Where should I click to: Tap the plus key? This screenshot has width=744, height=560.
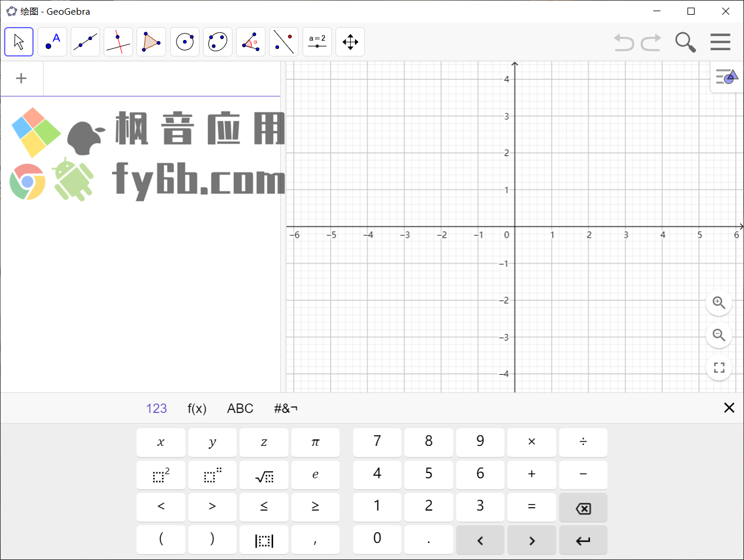532,475
